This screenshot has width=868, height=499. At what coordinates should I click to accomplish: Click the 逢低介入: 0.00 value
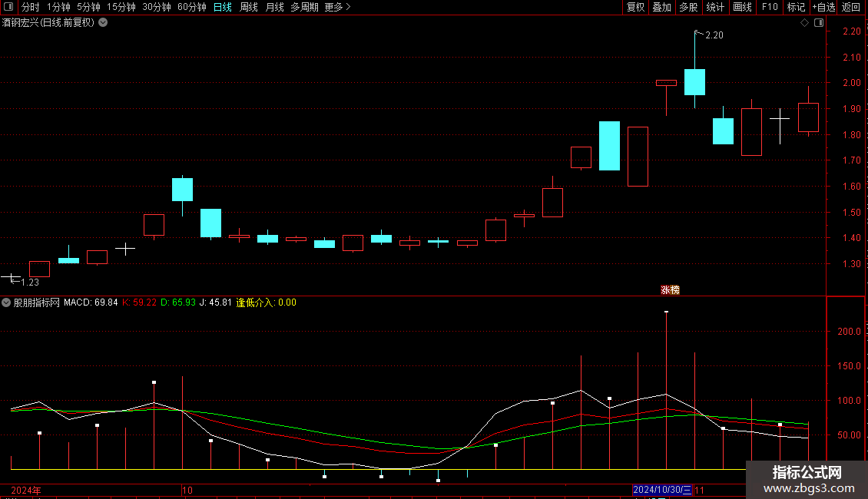(267, 302)
